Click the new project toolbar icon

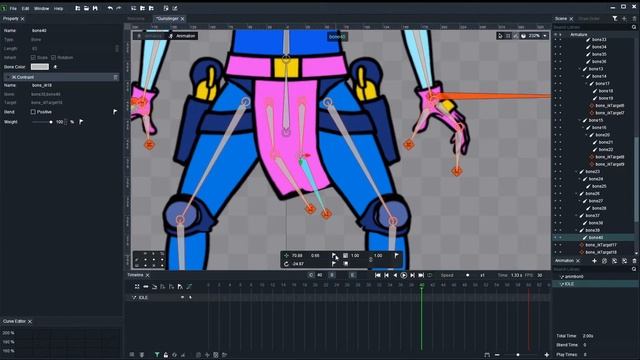pyautogui.click(x=78, y=8)
